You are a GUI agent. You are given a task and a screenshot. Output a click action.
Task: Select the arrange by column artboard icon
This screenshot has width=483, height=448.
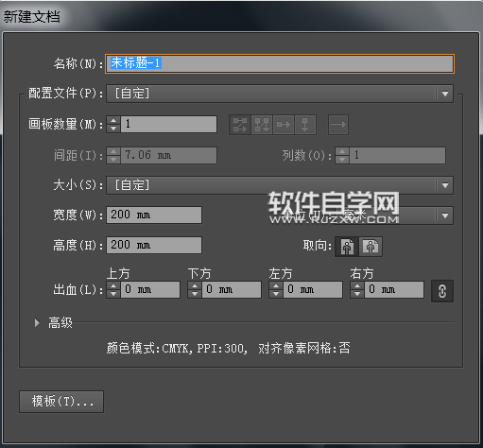point(305,125)
